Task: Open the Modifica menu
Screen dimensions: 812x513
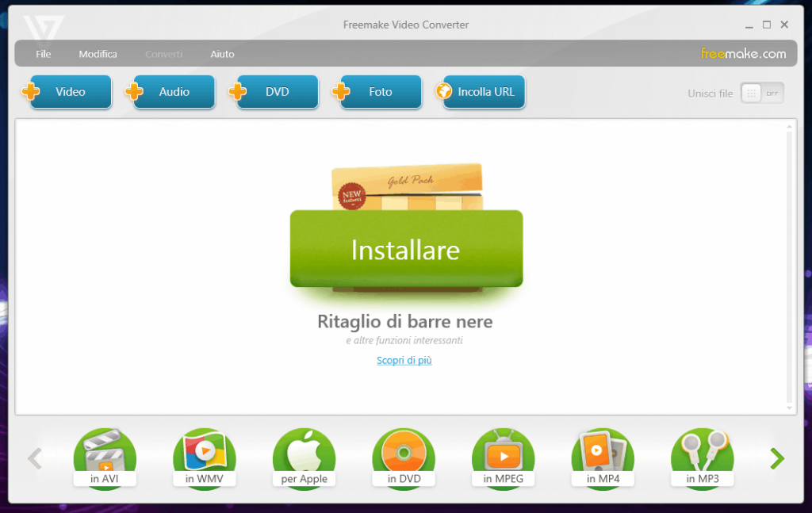Action: click(98, 54)
